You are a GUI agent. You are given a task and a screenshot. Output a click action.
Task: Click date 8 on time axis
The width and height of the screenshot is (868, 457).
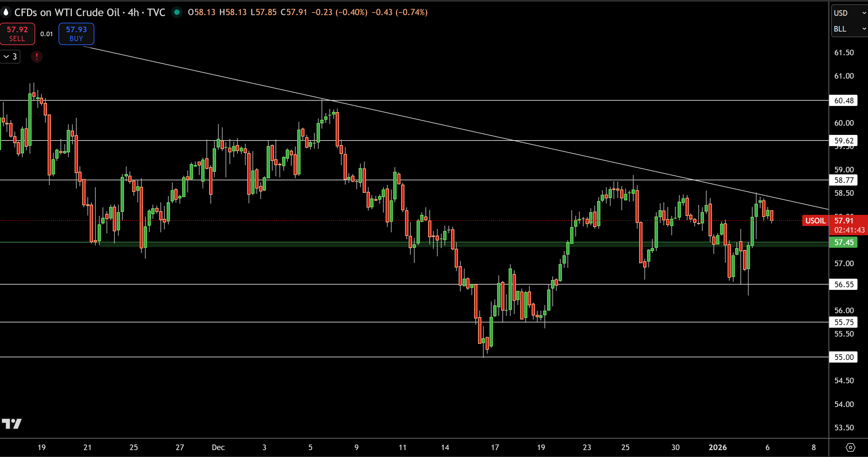pyautogui.click(x=813, y=447)
